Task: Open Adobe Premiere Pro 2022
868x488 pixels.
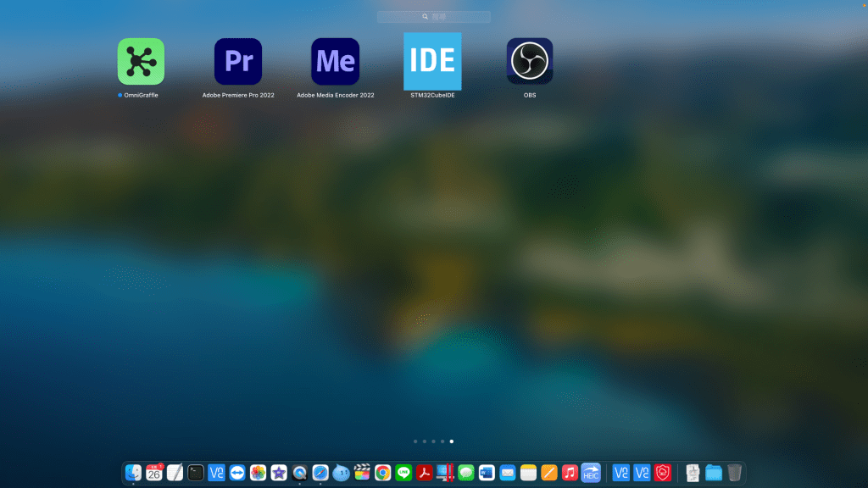Action: click(x=238, y=62)
